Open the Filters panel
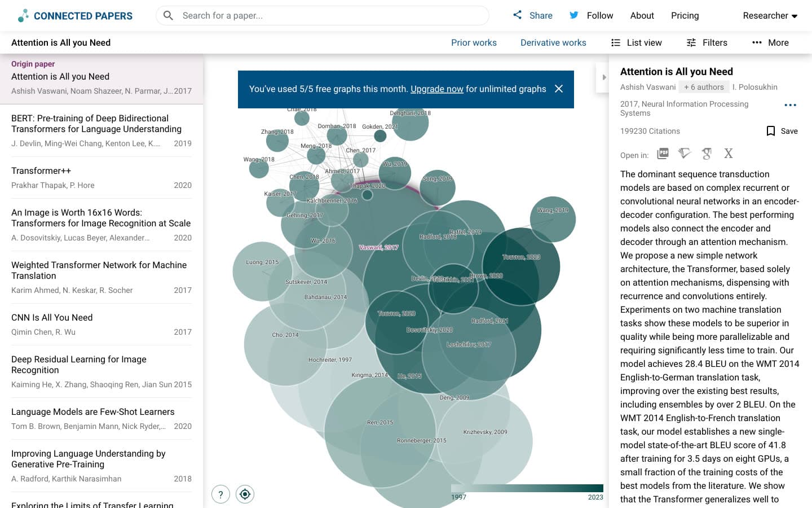 (x=707, y=43)
